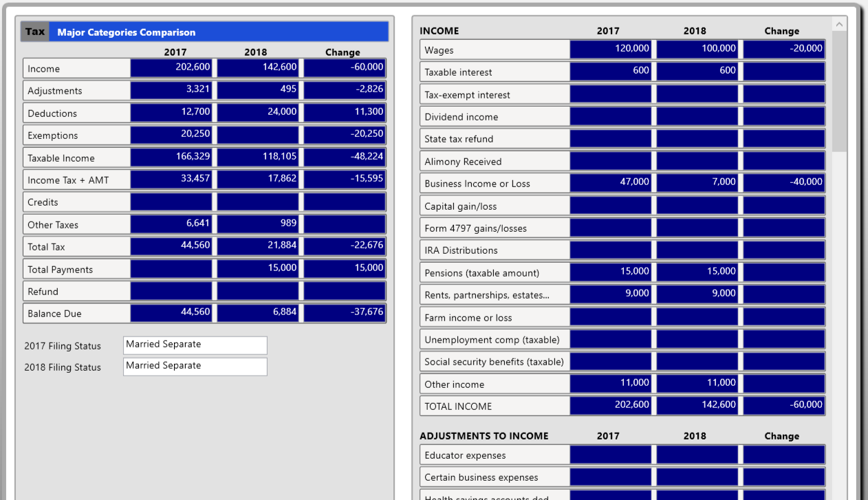
Task: Click the Credits row label
Action: coord(43,202)
